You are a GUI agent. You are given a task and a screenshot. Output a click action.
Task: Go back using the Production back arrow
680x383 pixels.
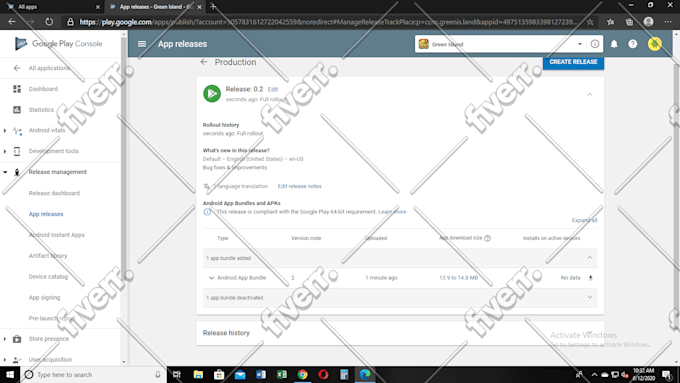[204, 62]
